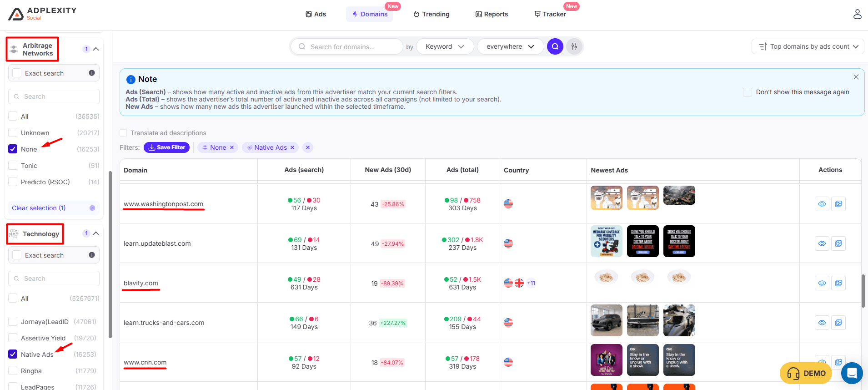Click Clear selection (1) link
Viewport: 868px width, 390px height.
(x=39, y=208)
